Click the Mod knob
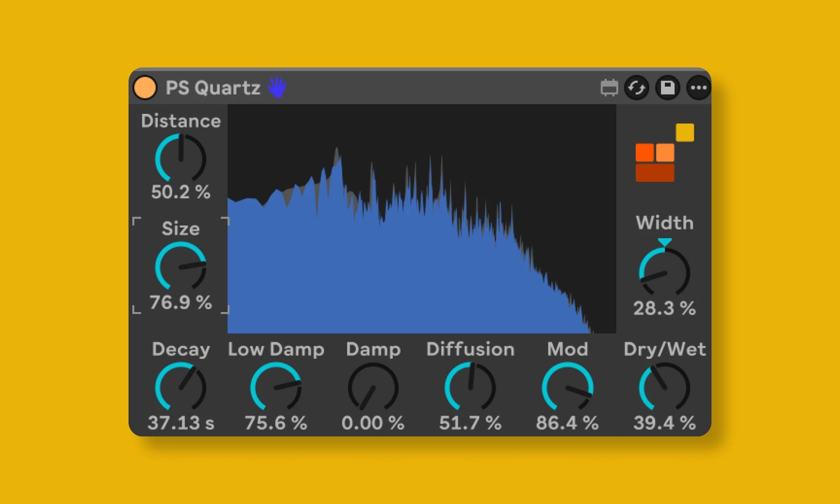The width and height of the screenshot is (840, 504). pyautogui.click(x=567, y=387)
